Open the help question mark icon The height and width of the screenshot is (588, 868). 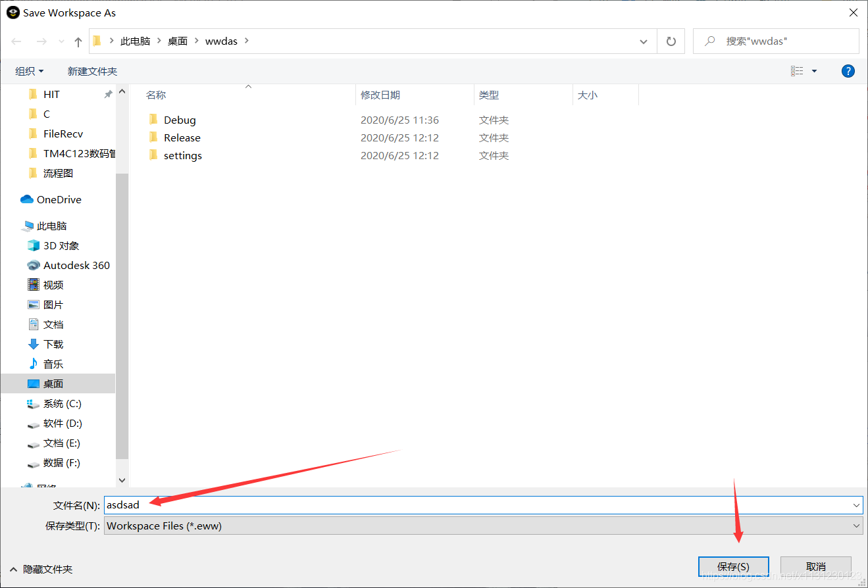(848, 71)
